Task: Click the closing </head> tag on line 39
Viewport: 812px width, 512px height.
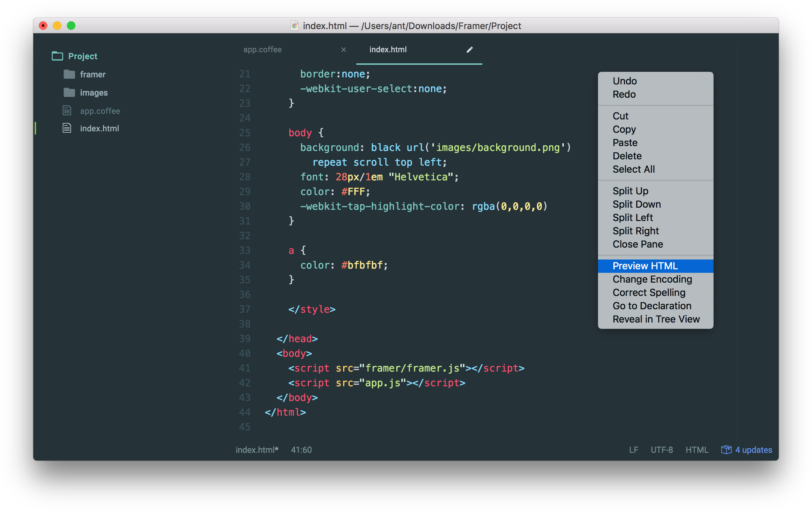Action: tap(297, 339)
